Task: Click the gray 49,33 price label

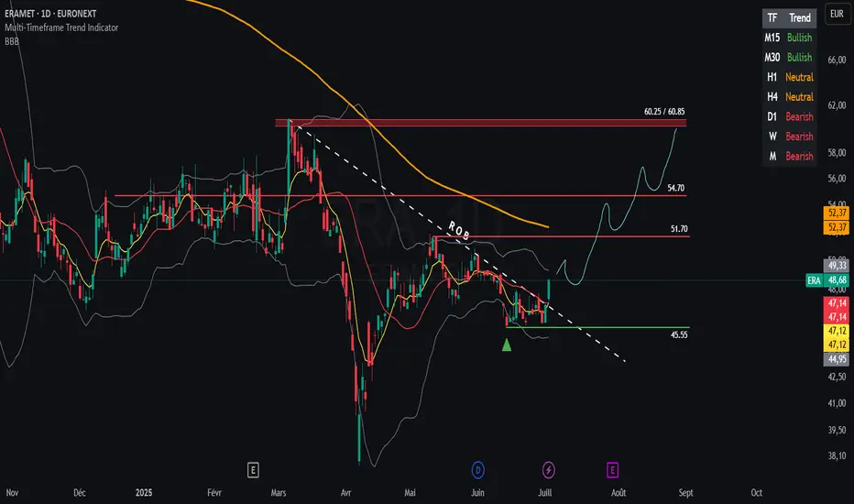Action: [837, 266]
